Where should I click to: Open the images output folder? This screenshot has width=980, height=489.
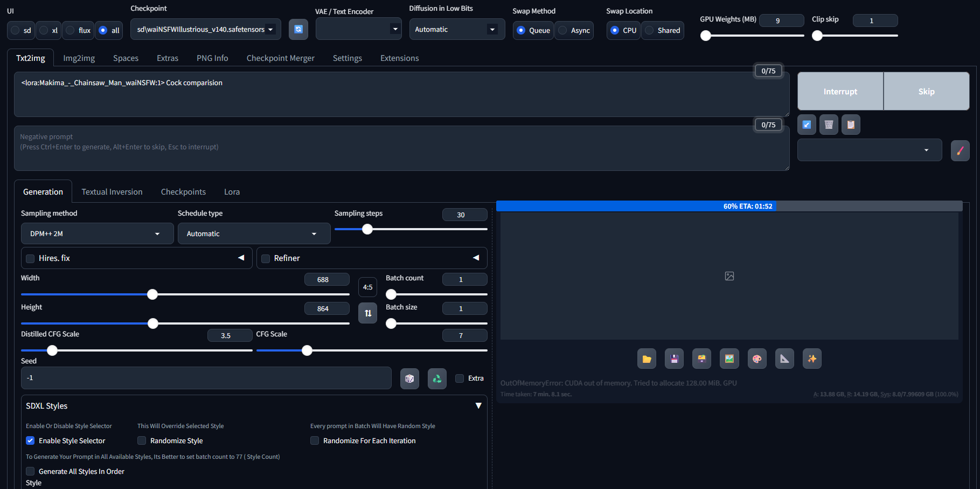click(x=647, y=359)
